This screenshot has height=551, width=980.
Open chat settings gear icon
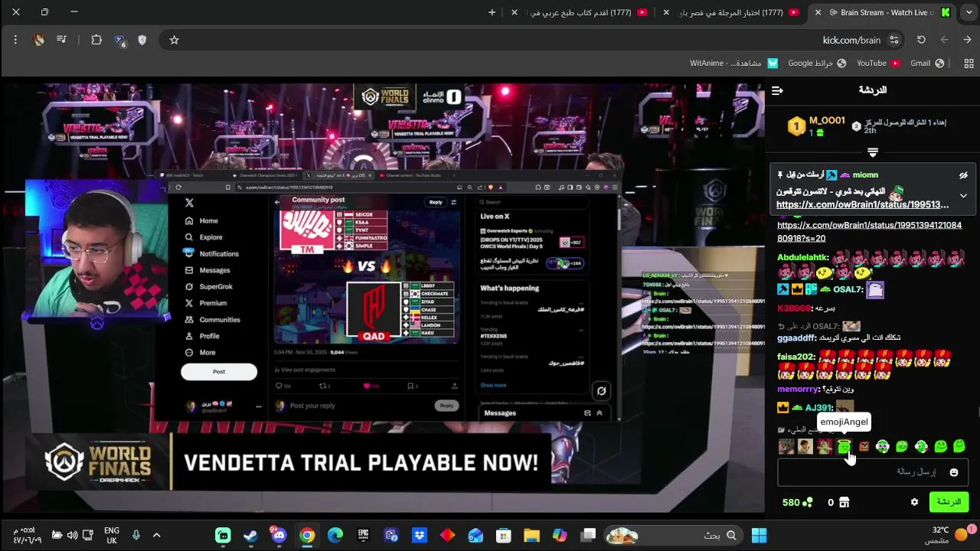pos(914,502)
